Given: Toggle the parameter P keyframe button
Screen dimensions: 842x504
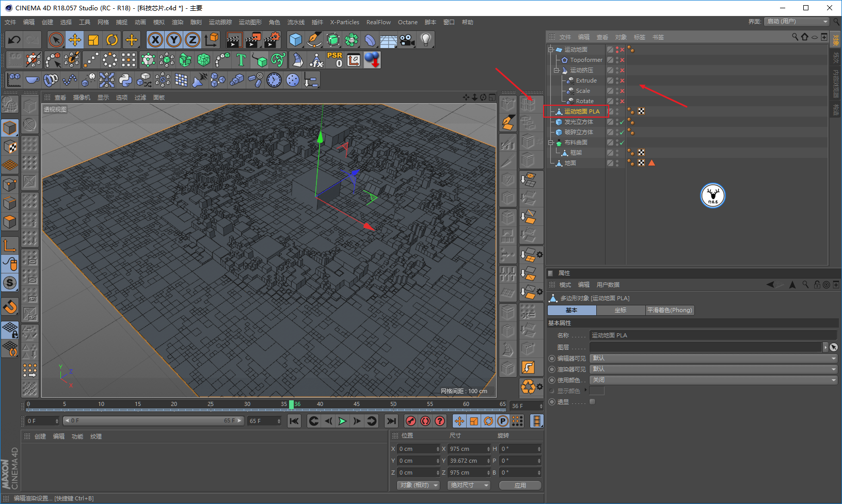Looking at the screenshot, I should (x=503, y=421).
